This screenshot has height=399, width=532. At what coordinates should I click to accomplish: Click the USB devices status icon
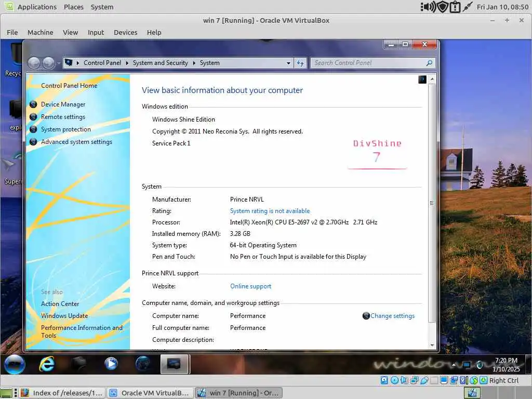tap(424, 380)
